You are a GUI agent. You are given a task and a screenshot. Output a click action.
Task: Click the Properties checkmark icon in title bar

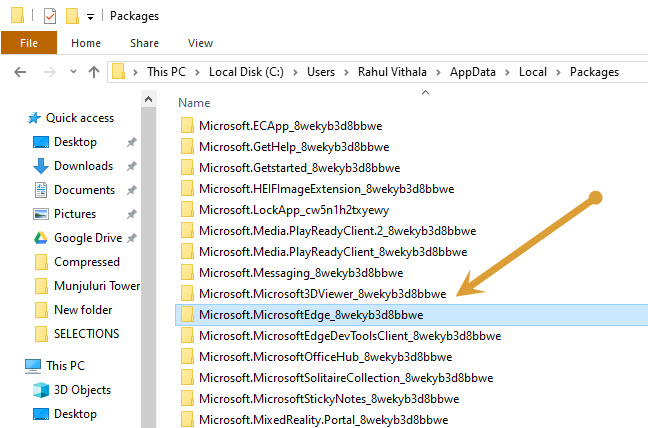click(50, 16)
